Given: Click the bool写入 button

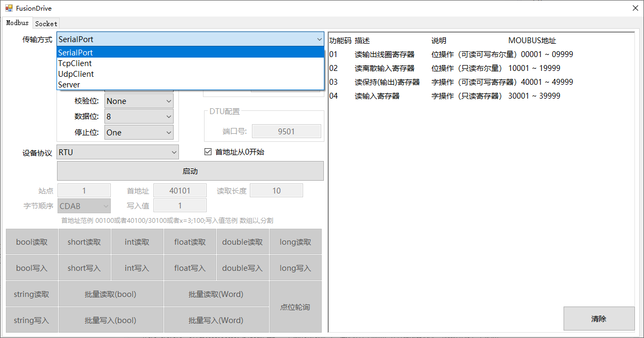Looking at the screenshot, I should click(x=32, y=268).
